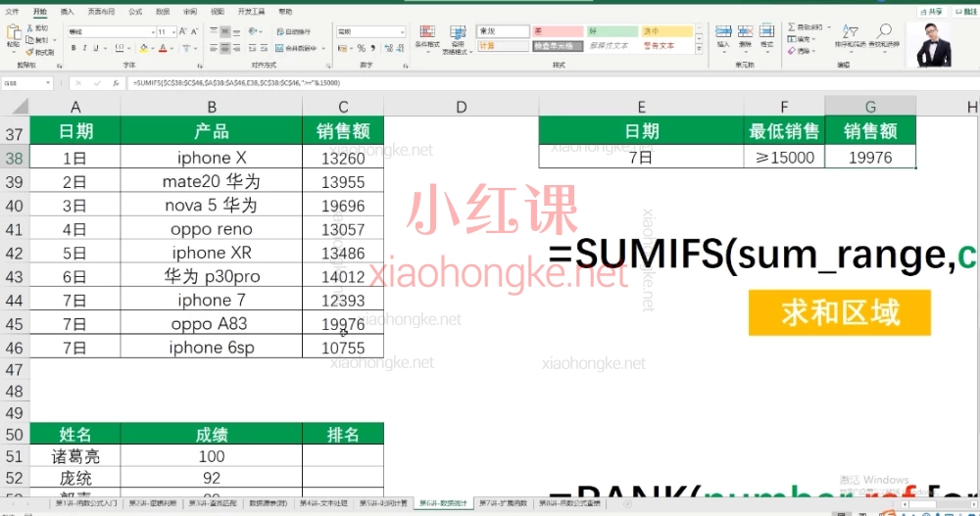980x516 pixels.
Task: Open the font size dropdown
Action: [173, 31]
